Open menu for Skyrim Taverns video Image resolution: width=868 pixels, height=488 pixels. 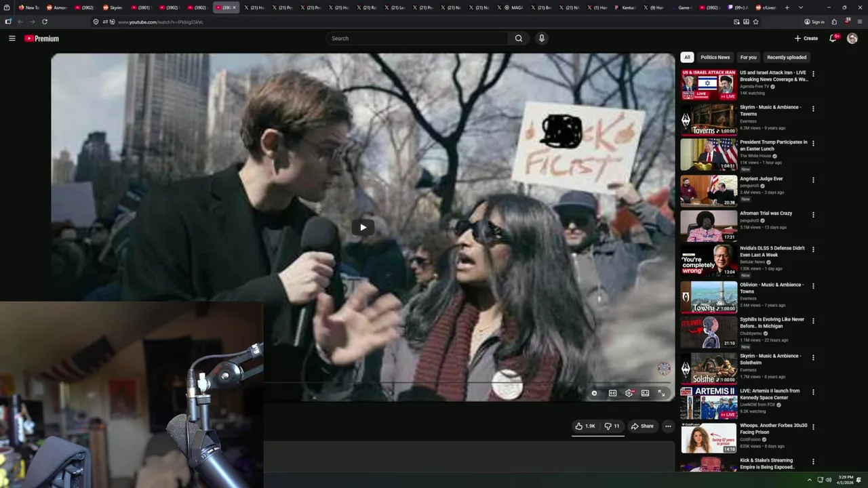pos(813,108)
